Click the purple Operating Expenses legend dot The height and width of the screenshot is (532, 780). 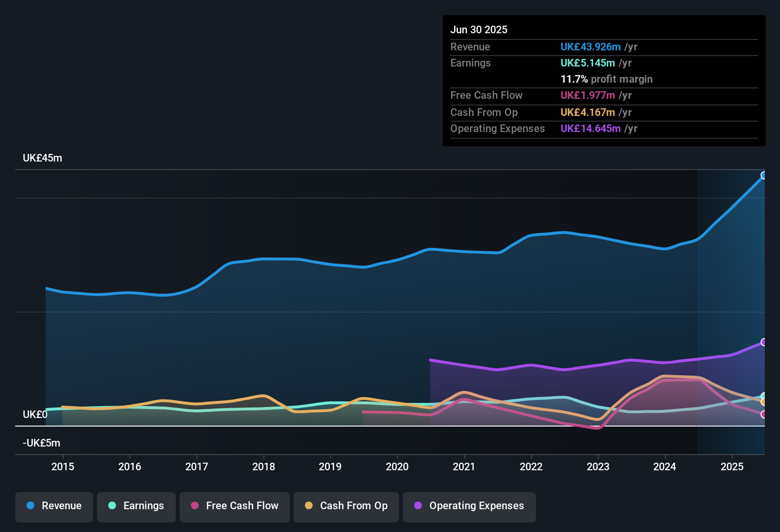(418, 506)
